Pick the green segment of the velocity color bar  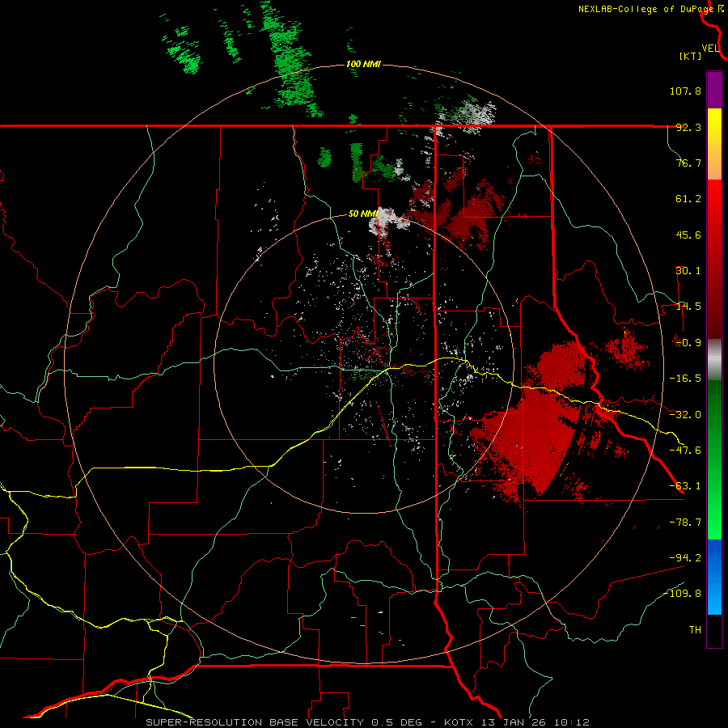(x=714, y=459)
